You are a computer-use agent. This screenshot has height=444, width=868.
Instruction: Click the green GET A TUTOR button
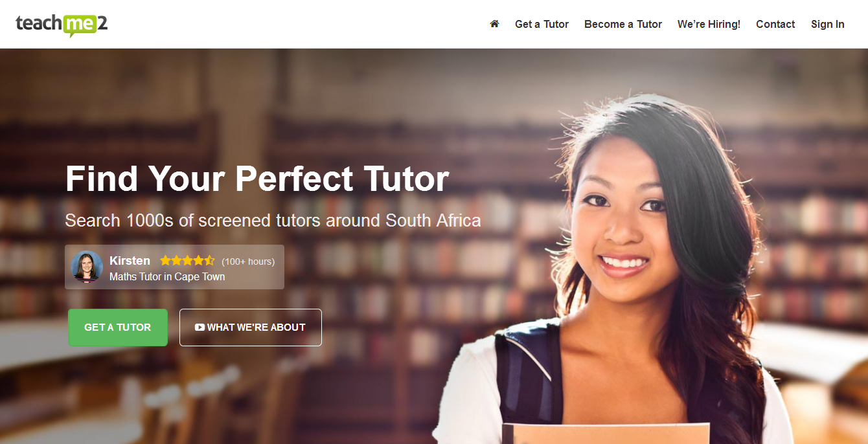coord(118,327)
